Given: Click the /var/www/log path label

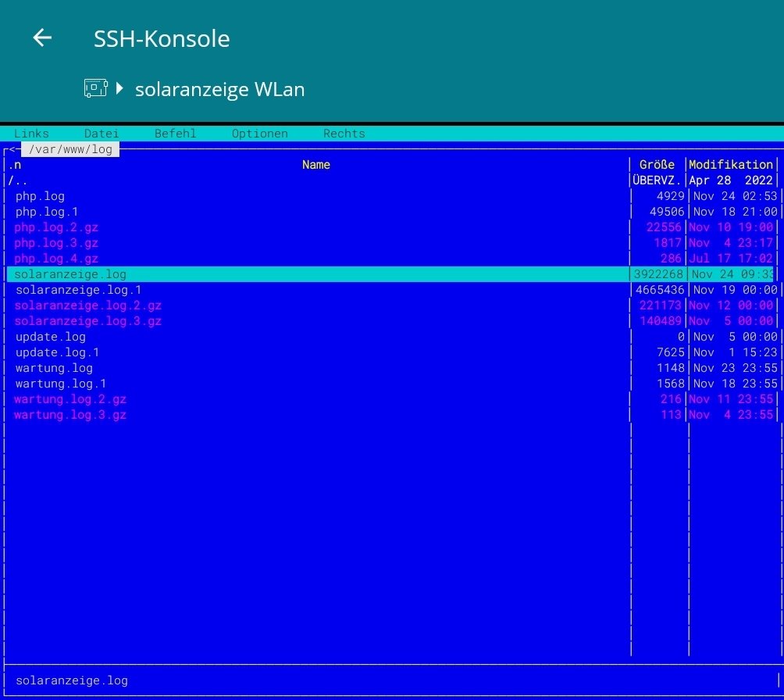Looking at the screenshot, I should click(x=69, y=149).
